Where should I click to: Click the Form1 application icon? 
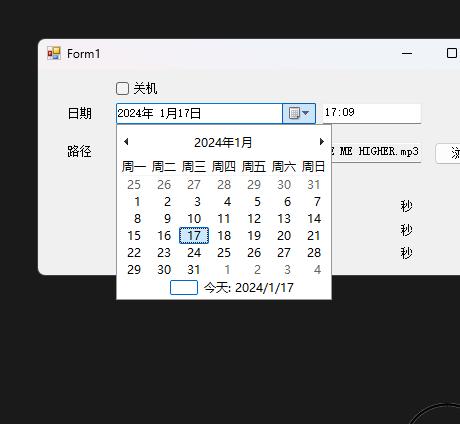[x=54, y=53]
